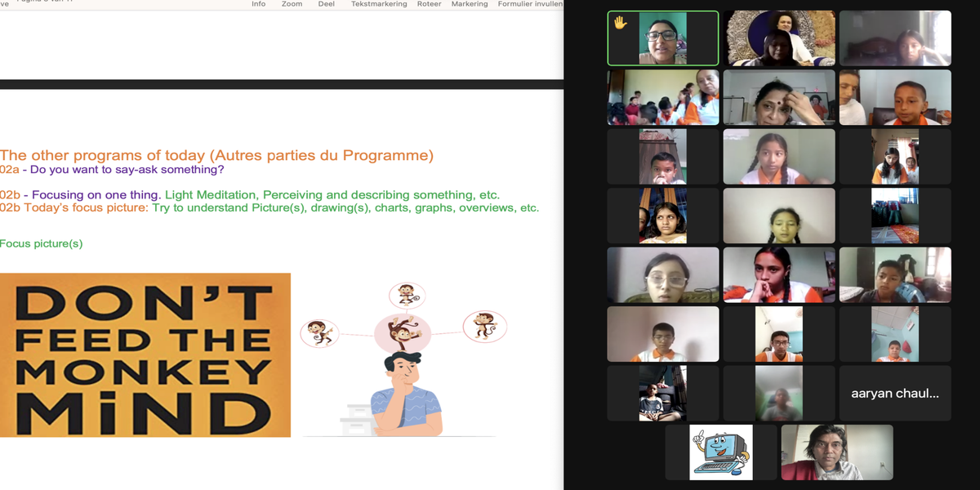
Task: Select the girl resting chin on hand tile
Action: [780, 274]
